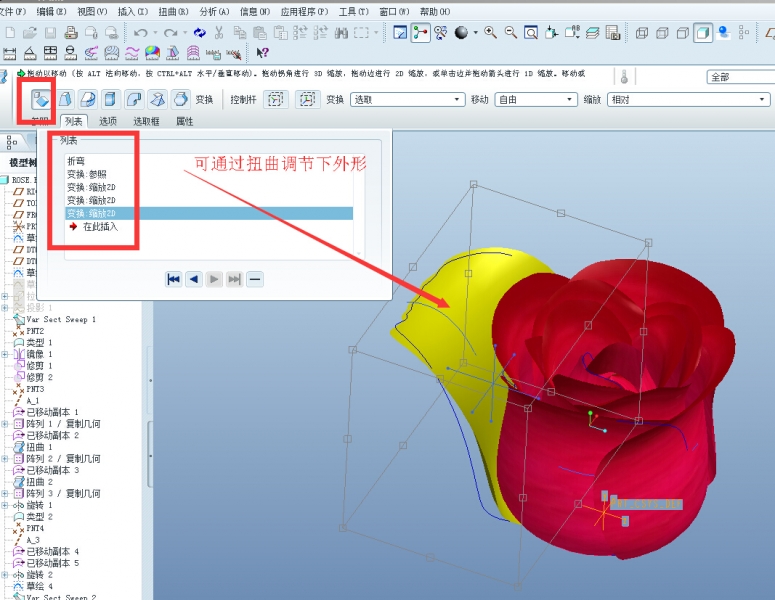Viewport: 775px width, 600px height.
Task: Click the step-back previous operation button
Action: (194, 279)
